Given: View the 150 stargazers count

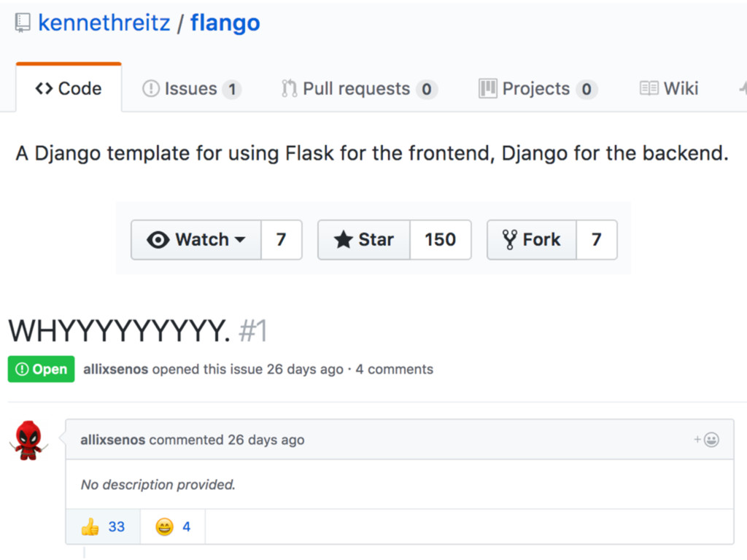Looking at the screenshot, I should [x=440, y=240].
